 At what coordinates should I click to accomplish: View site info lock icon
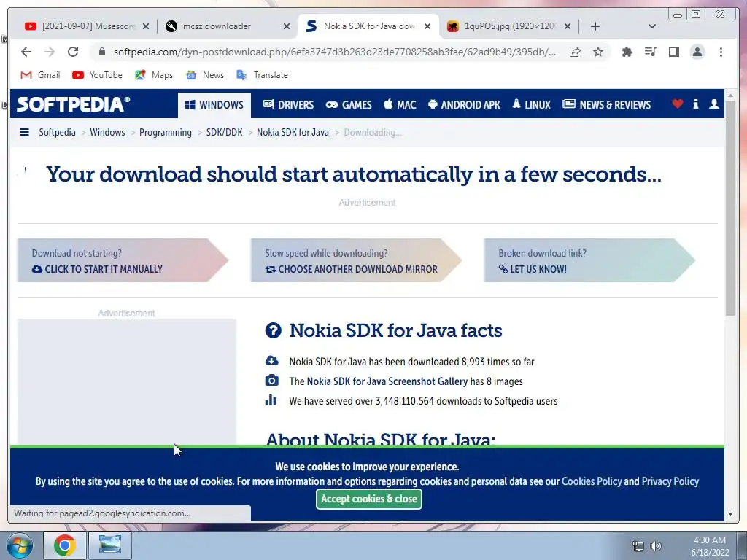pos(101,52)
